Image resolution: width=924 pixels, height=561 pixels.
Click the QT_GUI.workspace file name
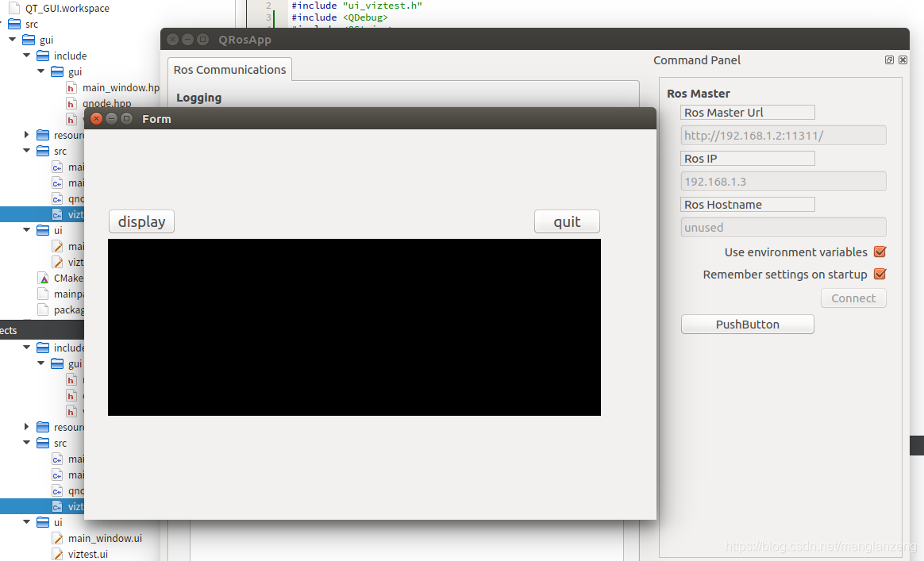(67, 8)
